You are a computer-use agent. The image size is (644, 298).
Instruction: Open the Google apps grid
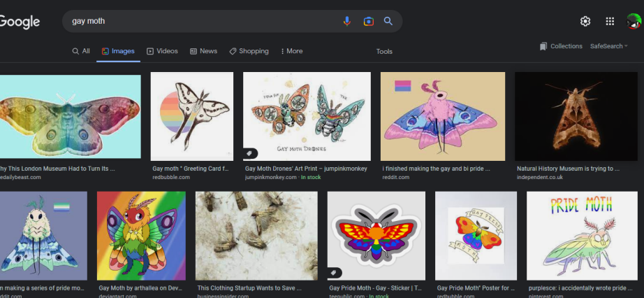click(610, 22)
